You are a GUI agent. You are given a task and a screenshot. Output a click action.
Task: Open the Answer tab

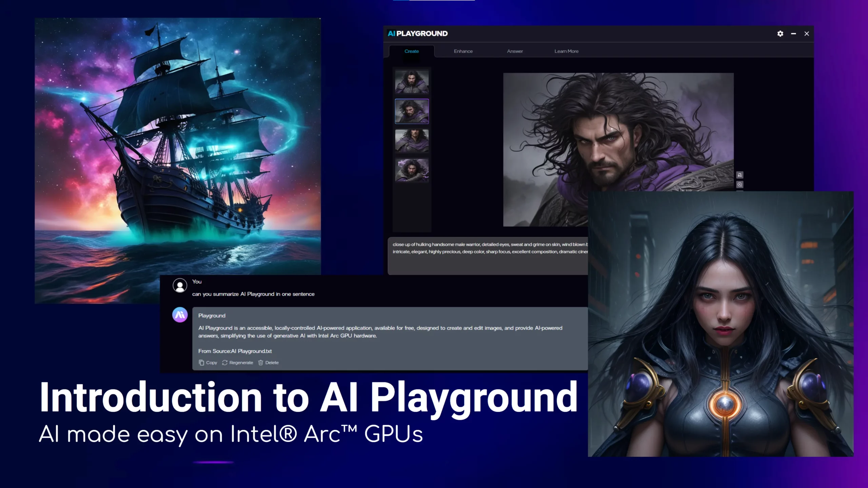[515, 51]
